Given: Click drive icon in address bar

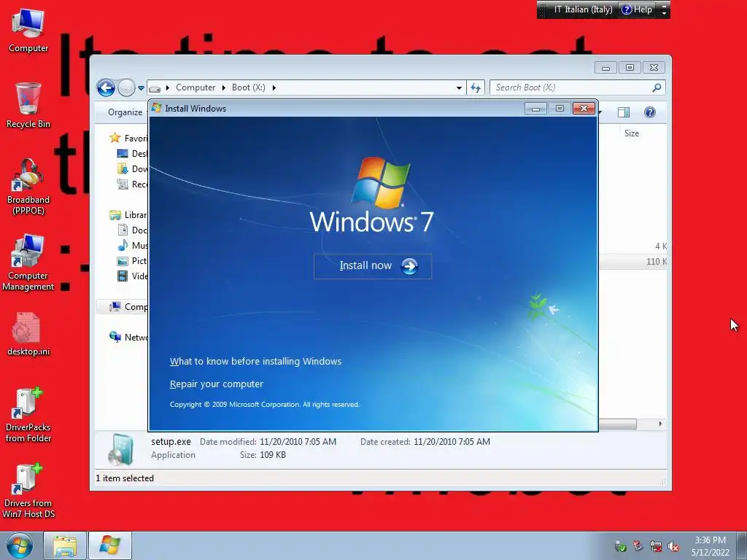Looking at the screenshot, I should pos(155,88).
